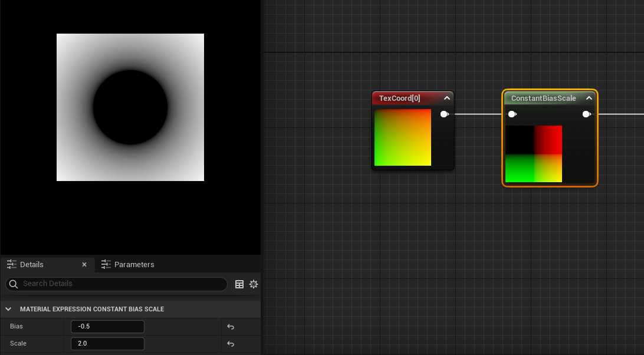The image size is (644, 355).
Task: Click the ConstantBiasScale node input pin
Action: pyautogui.click(x=512, y=114)
